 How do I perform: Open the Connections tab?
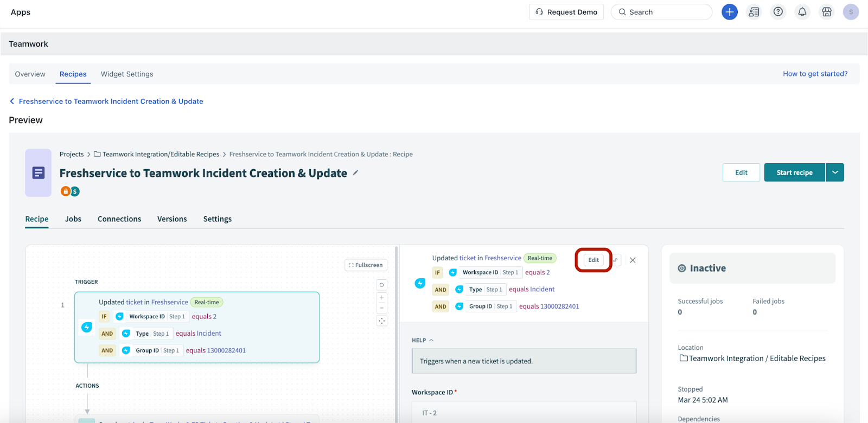pyautogui.click(x=119, y=219)
